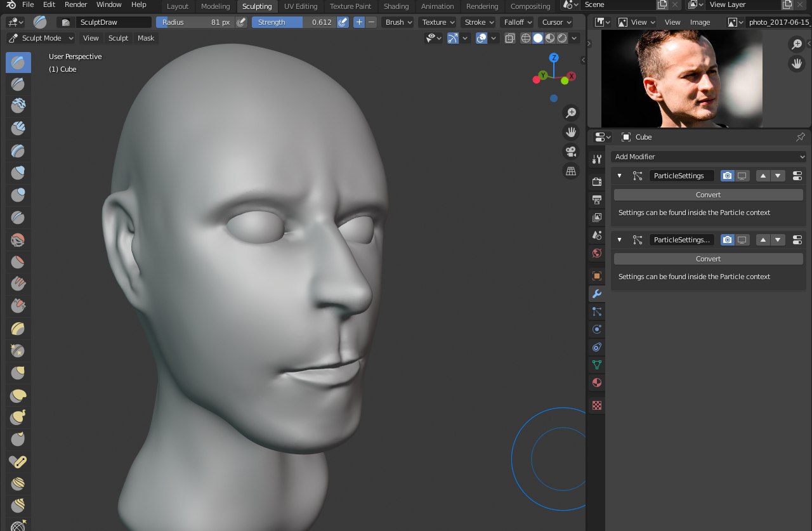Select the Blob brush tool
Viewport: 812px width, 531px height.
pyautogui.click(x=18, y=195)
